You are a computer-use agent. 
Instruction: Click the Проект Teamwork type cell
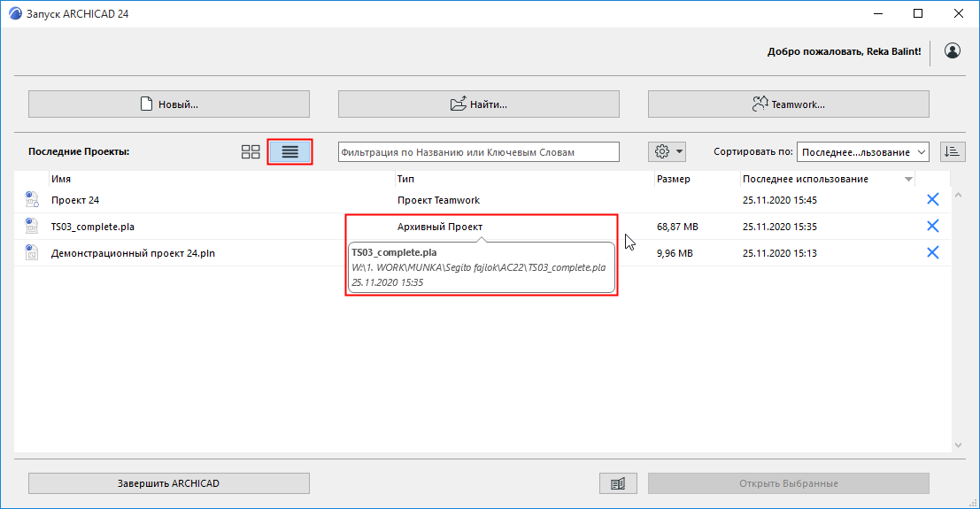[439, 200]
